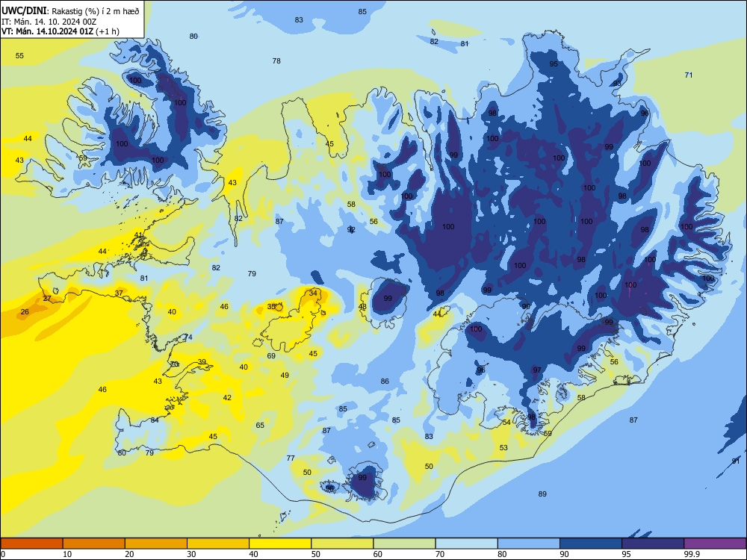Click the 'VT: Mán. 14.10.2024 01Z (+1 h)' line
This screenshot has height=560, width=747.
[61, 31]
